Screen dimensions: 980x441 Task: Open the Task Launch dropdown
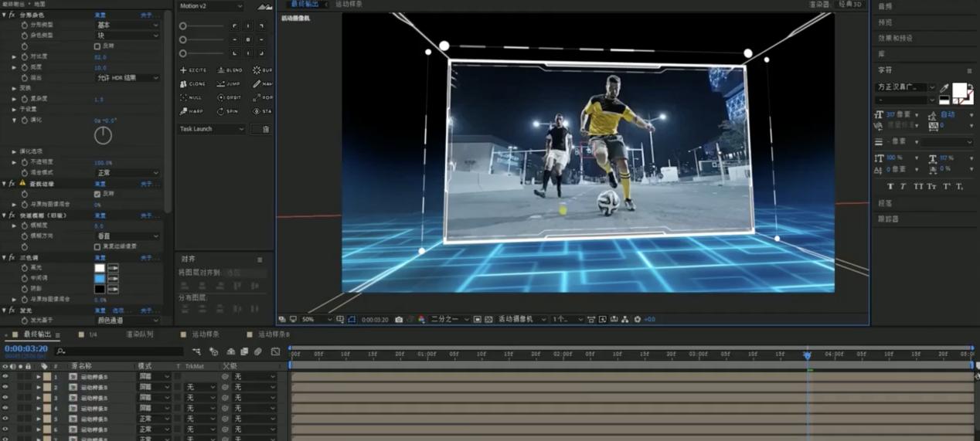212,130
